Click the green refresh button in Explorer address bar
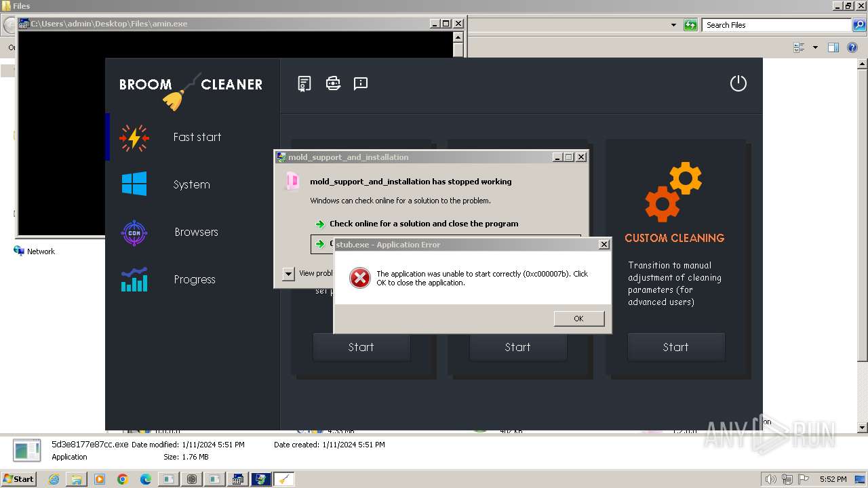868x488 pixels. [690, 25]
